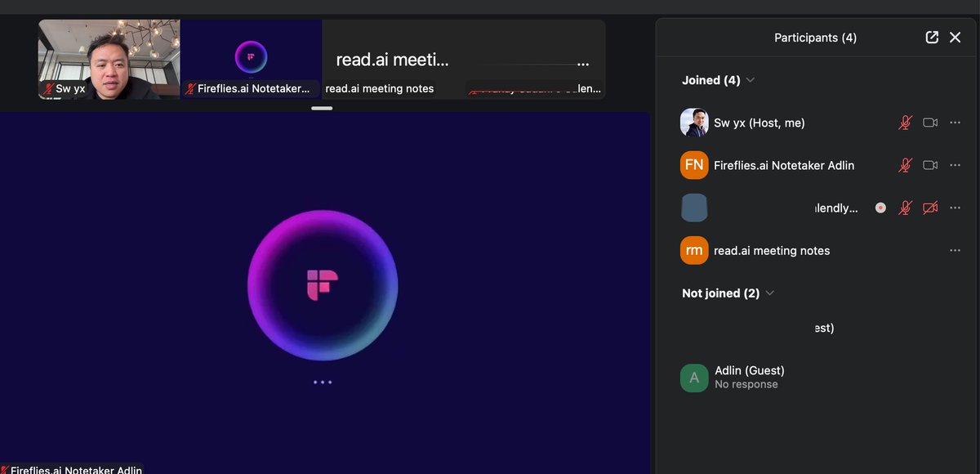Click the 'No response' status under Adlin (Guest)
The image size is (980, 474).
(746, 385)
